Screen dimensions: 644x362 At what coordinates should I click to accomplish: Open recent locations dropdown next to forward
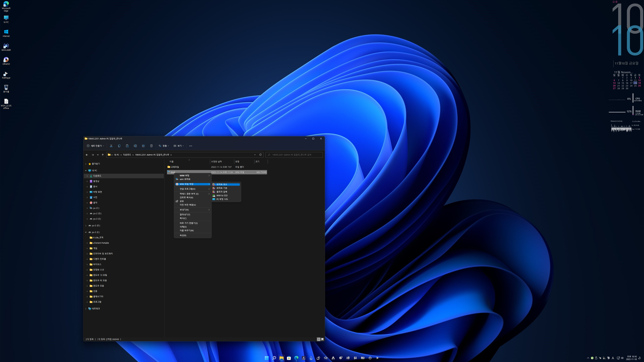click(x=98, y=155)
